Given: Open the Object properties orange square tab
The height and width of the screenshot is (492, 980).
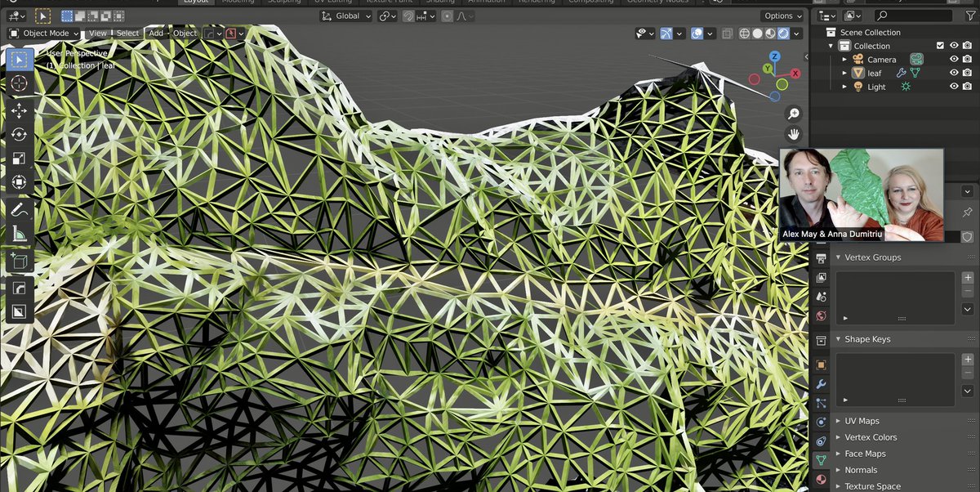Looking at the screenshot, I should 822,365.
